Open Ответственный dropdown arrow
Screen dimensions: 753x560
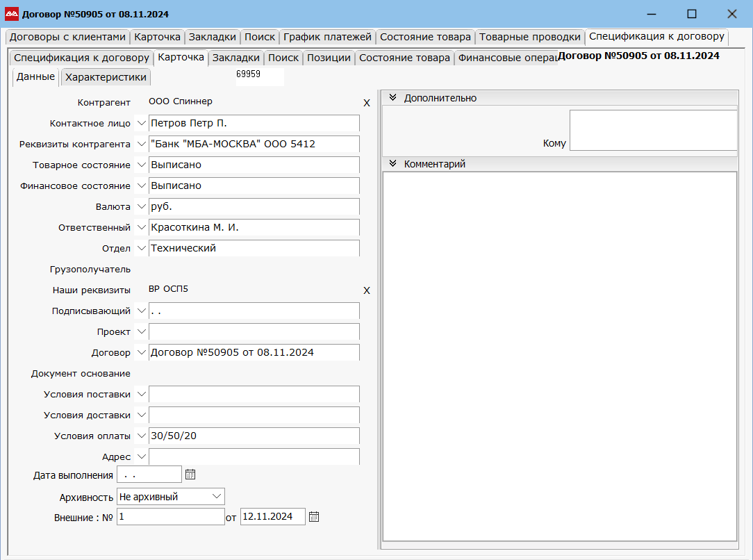tap(141, 227)
